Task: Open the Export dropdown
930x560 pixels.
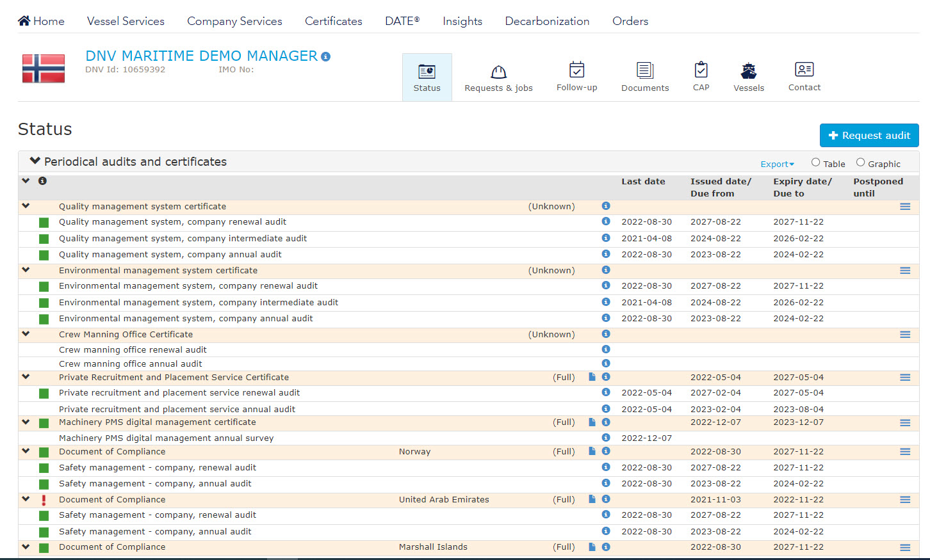Action: pos(777,164)
